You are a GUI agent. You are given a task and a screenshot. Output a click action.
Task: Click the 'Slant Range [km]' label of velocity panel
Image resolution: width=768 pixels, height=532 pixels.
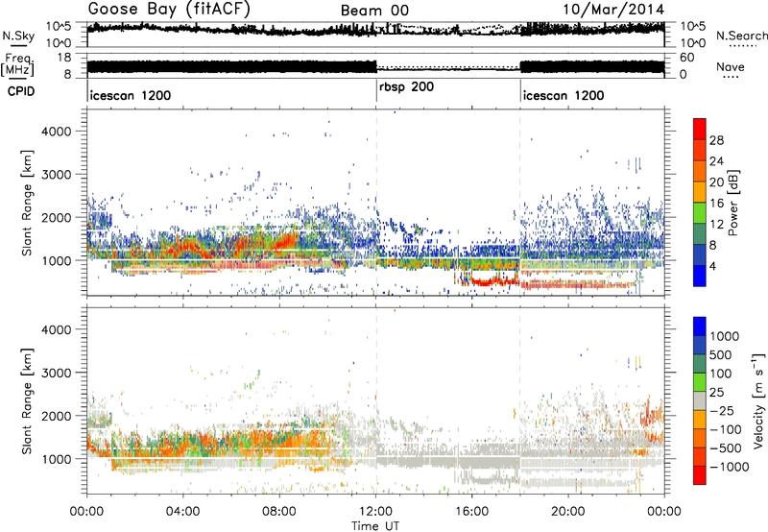(27, 400)
